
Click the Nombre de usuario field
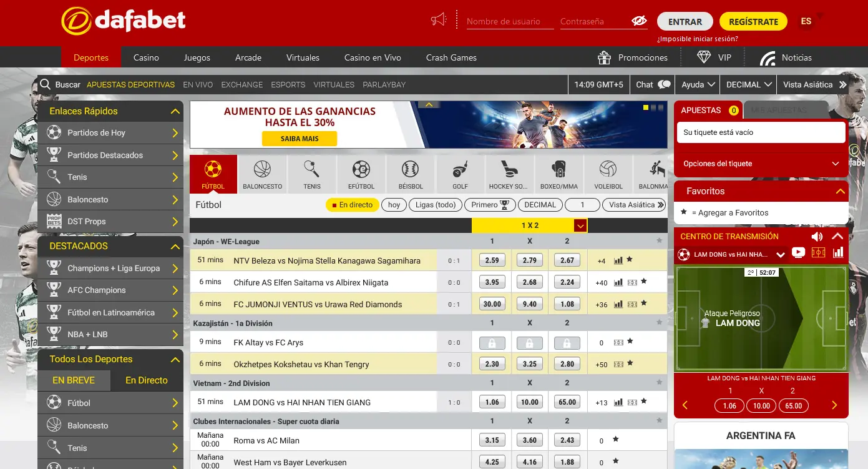tap(510, 21)
